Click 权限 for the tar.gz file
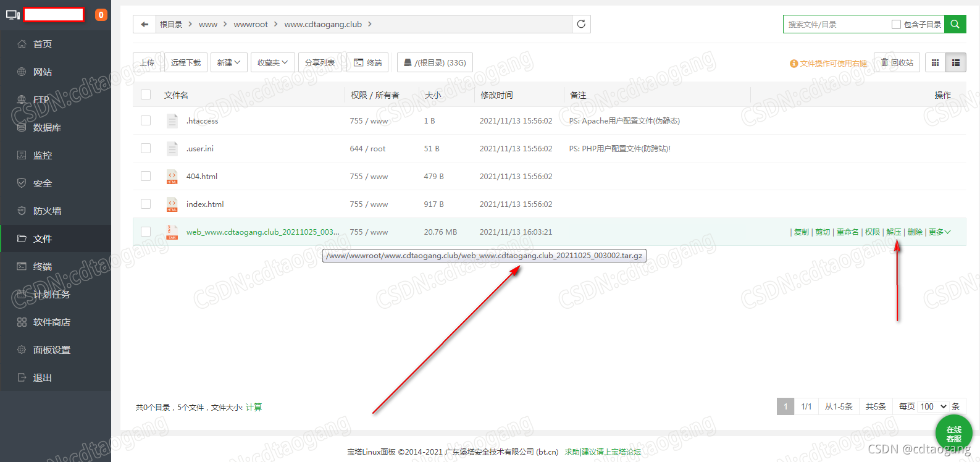 point(873,232)
